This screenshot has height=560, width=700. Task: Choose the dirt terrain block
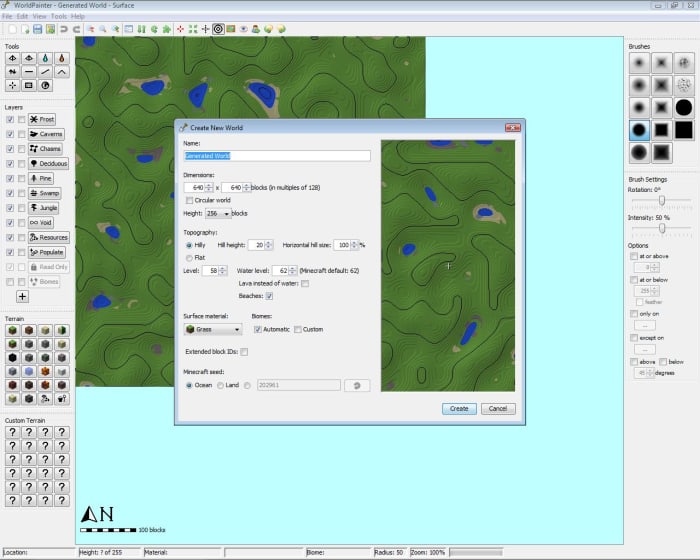click(29, 330)
